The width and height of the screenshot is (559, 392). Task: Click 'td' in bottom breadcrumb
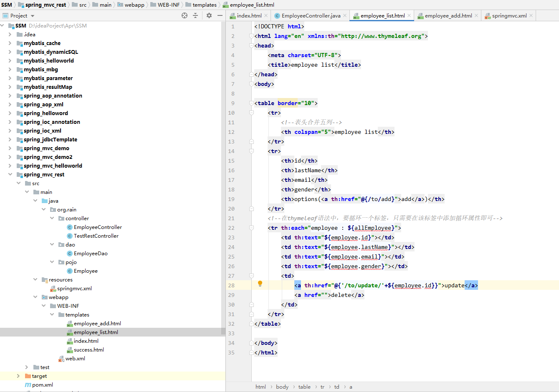pyautogui.click(x=336, y=387)
